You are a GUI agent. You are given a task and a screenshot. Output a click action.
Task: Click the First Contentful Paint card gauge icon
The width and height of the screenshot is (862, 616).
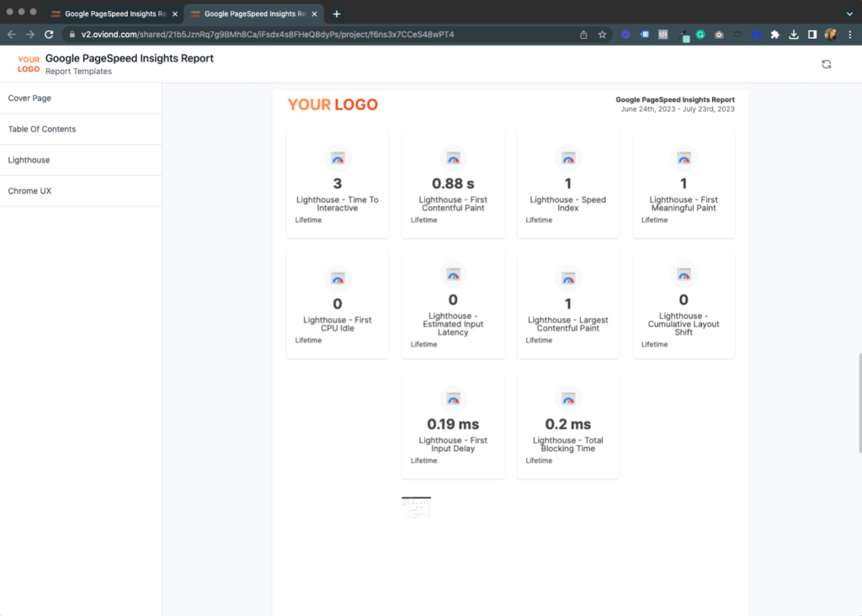453,158
